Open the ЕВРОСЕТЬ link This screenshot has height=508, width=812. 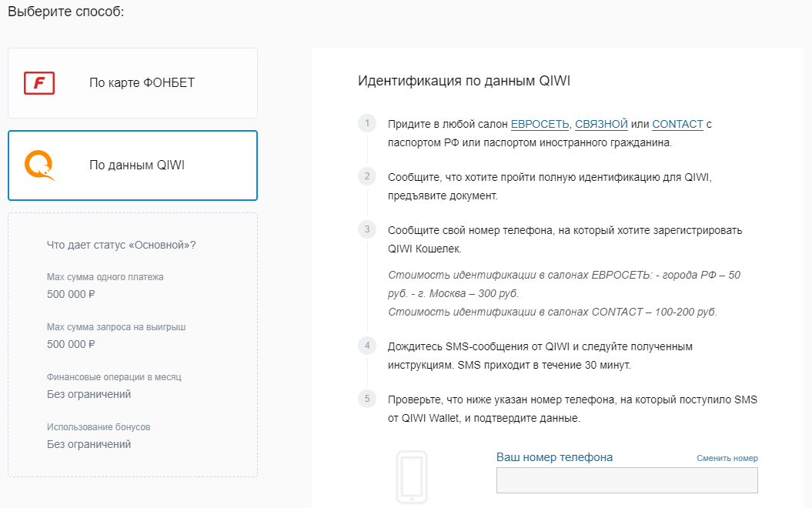click(x=540, y=124)
